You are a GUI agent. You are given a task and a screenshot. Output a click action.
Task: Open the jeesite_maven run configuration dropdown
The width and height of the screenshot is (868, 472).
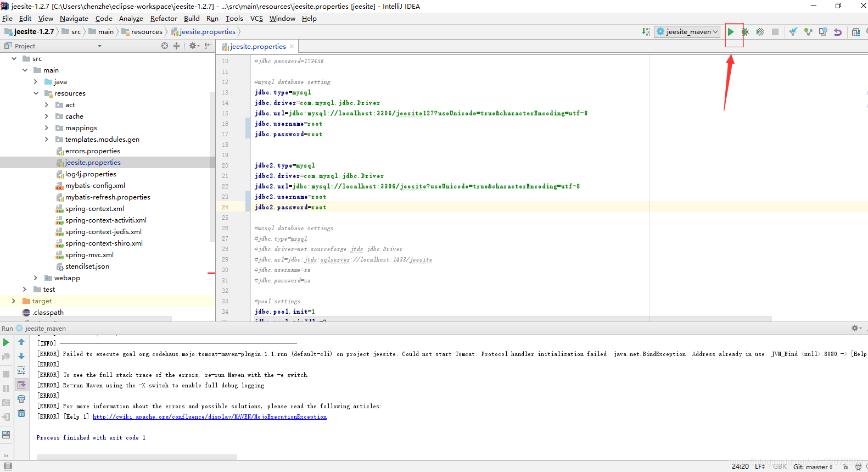coord(687,32)
